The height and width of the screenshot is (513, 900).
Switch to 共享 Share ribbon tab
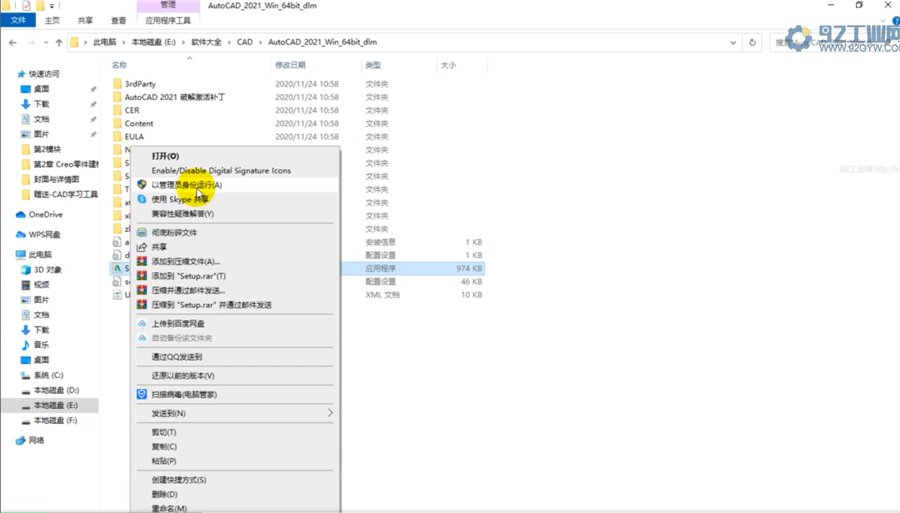(85, 20)
